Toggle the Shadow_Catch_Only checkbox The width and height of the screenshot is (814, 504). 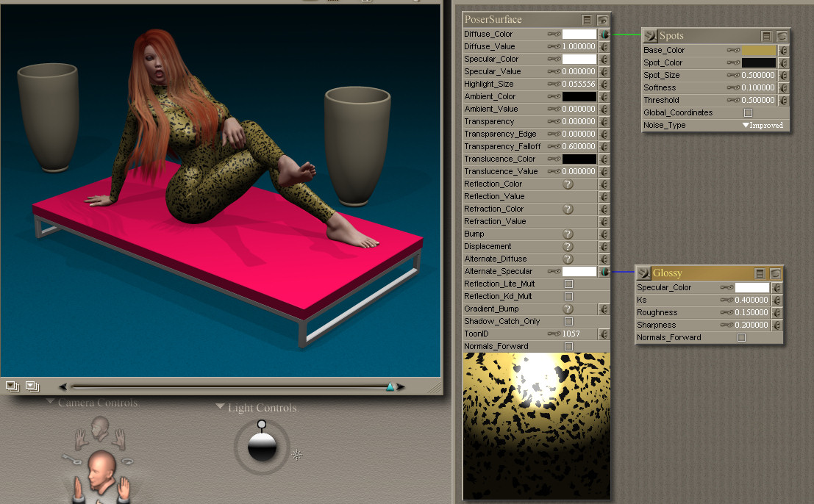pyautogui.click(x=568, y=321)
